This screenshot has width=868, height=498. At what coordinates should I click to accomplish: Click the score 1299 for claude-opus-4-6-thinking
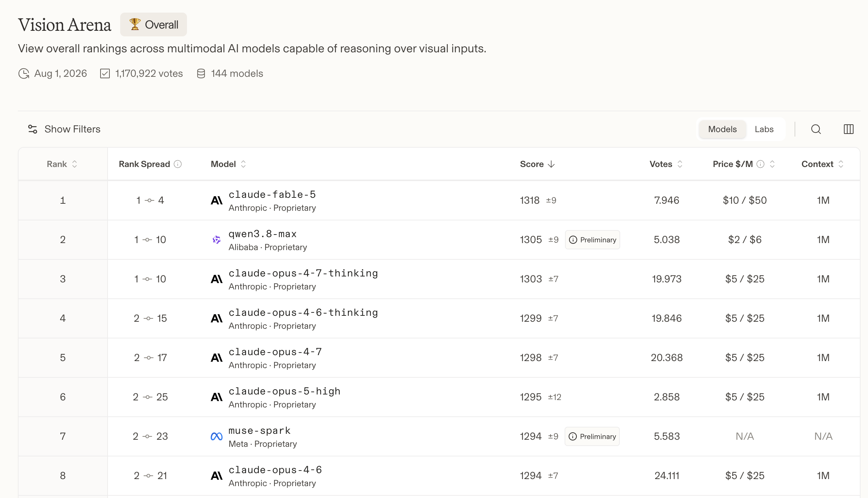[x=531, y=318]
